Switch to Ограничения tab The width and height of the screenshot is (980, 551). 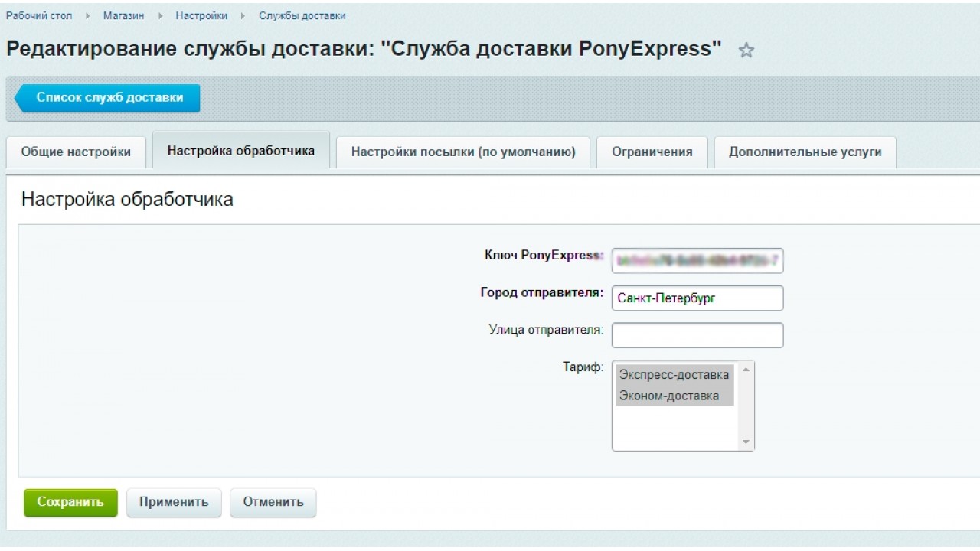click(652, 152)
